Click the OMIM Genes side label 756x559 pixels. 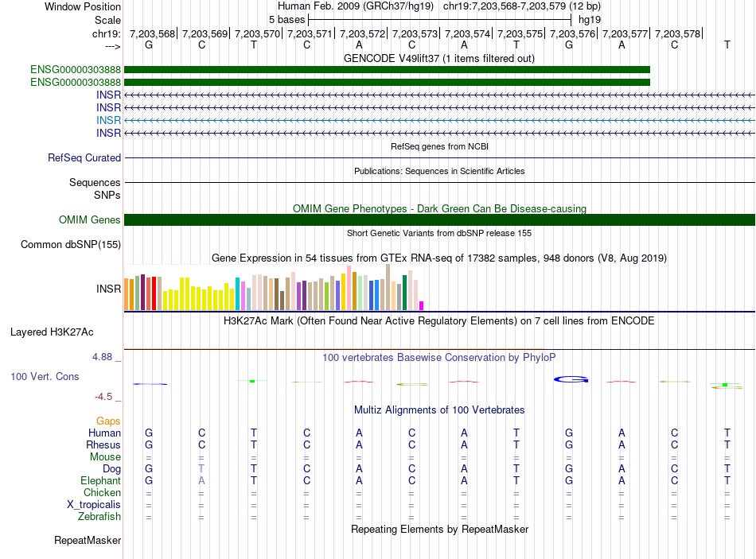click(x=90, y=219)
